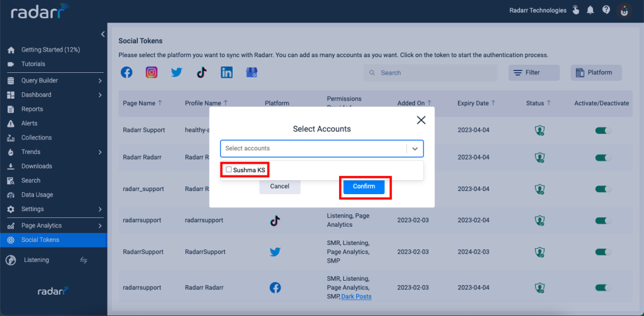
Task: Open the Select accounts dropdown arrow
Action: tap(415, 148)
